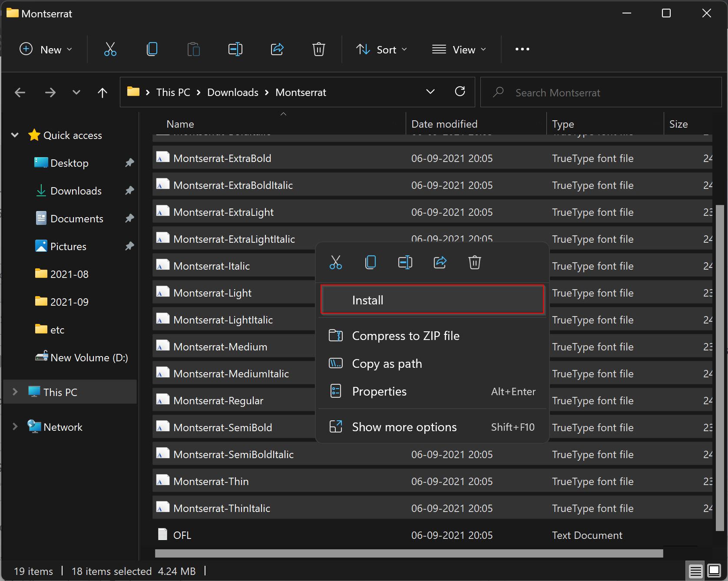The width and height of the screenshot is (728, 581).
Task: Select the Montserrat-ThinItalic file
Action: click(x=432, y=508)
